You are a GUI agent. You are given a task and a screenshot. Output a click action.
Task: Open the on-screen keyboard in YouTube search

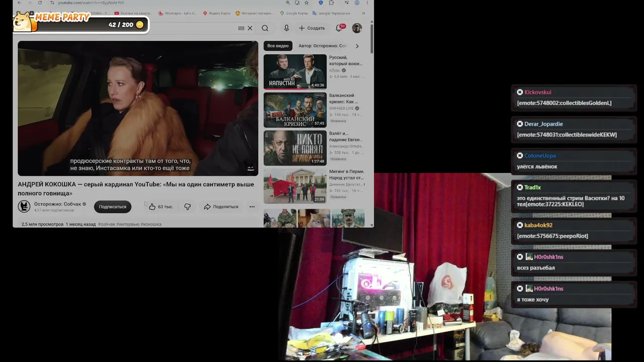[x=241, y=28]
